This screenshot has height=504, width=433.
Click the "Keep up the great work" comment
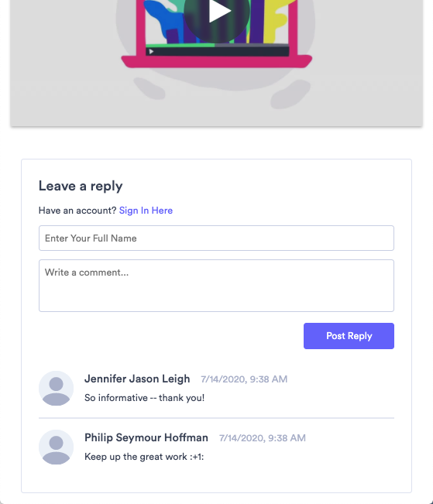144,457
